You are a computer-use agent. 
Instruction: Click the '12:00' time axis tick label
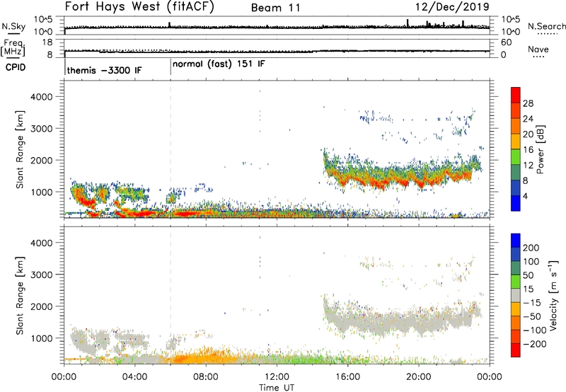tap(277, 377)
